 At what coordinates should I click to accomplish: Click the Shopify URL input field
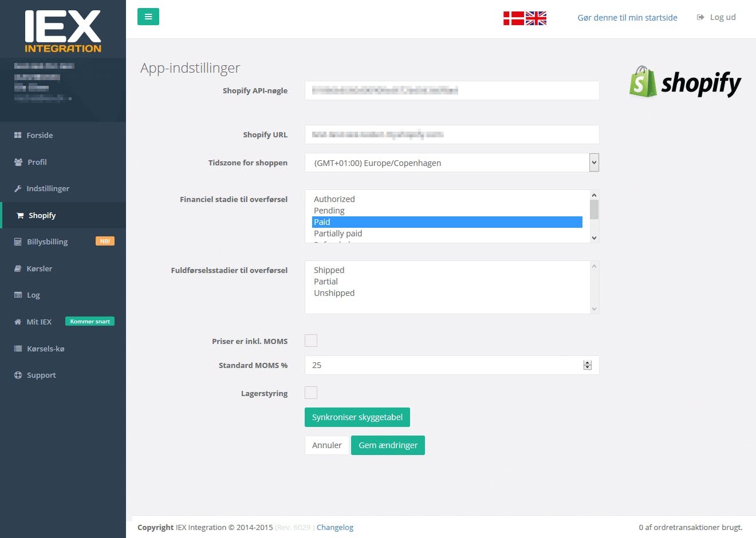coord(452,134)
